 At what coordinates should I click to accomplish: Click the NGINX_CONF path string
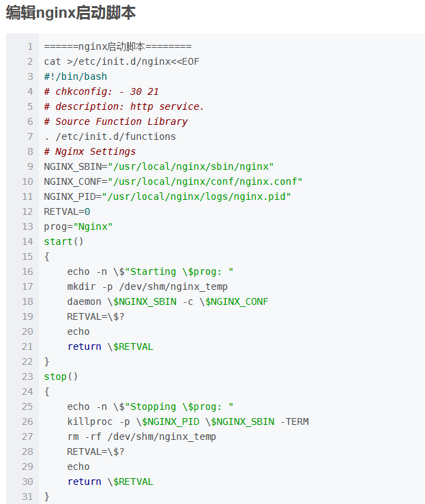pos(205,181)
